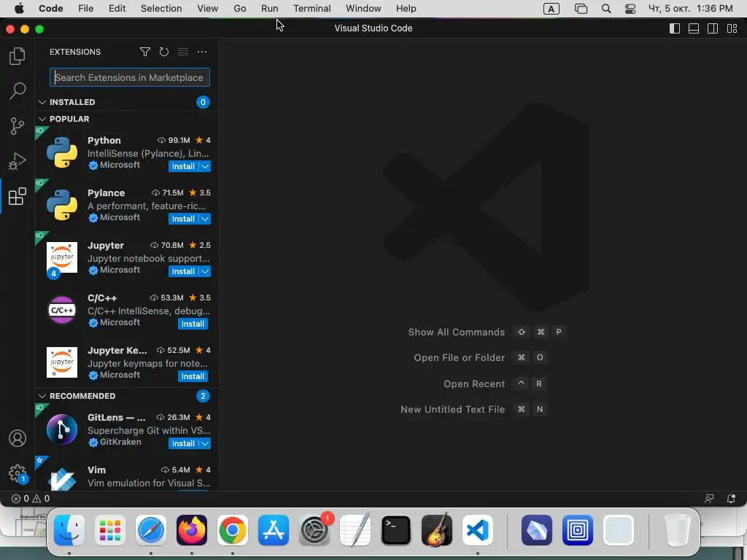
Task: Open the Terminal menu
Action: coord(312,9)
